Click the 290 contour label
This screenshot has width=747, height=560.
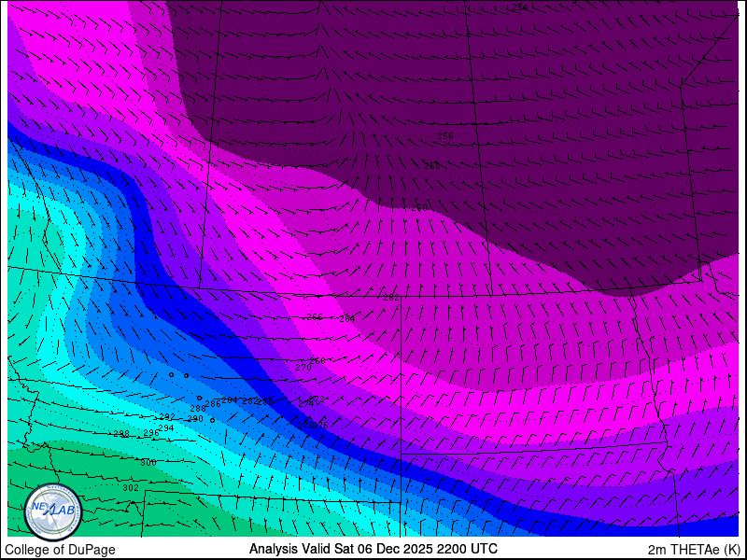(195, 419)
